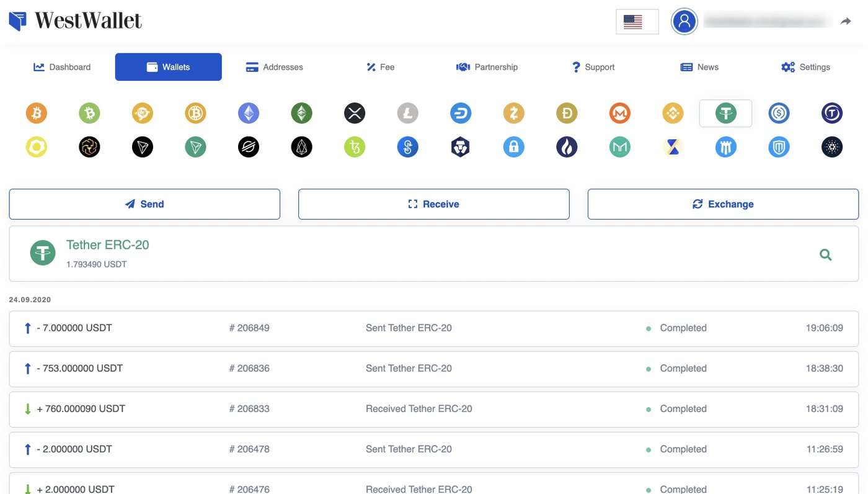View the News tab

(699, 67)
